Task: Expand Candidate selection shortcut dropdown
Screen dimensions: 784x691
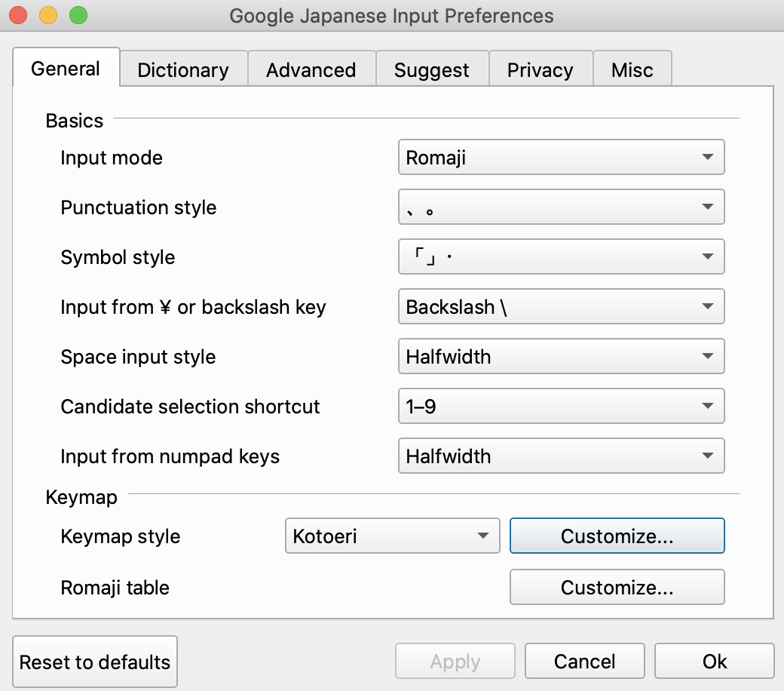Action: tap(561, 406)
